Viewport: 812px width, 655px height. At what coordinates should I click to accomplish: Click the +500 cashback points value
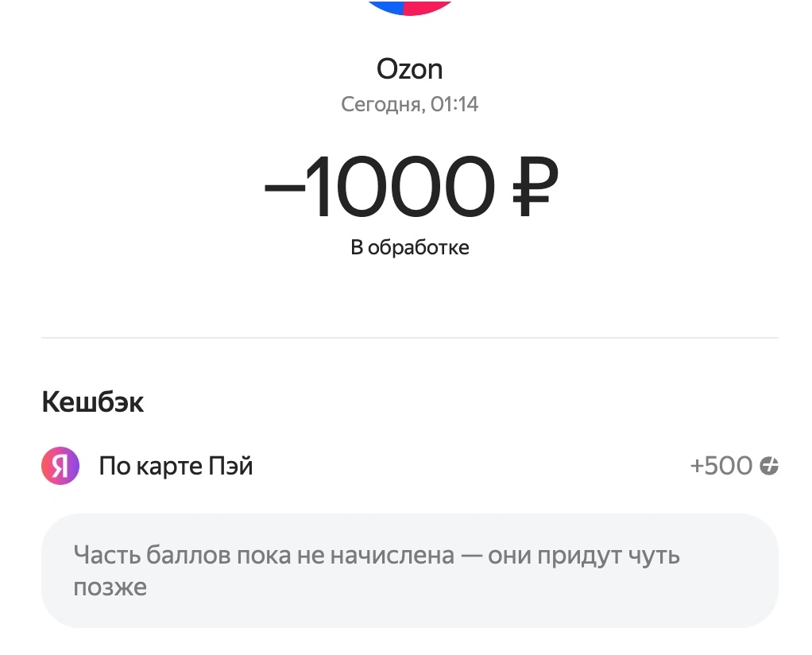(x=721, y=465)
